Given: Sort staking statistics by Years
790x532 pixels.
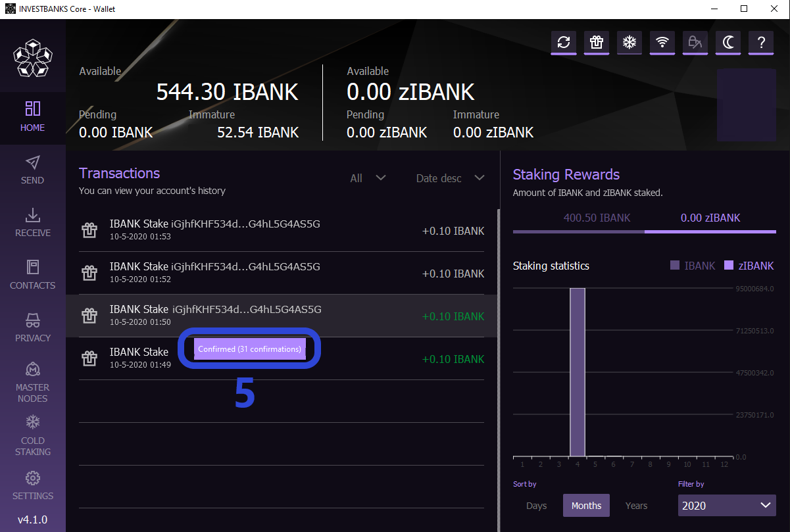Looking at the screenshot, I should pyautogui.click(x=636, y=506).
